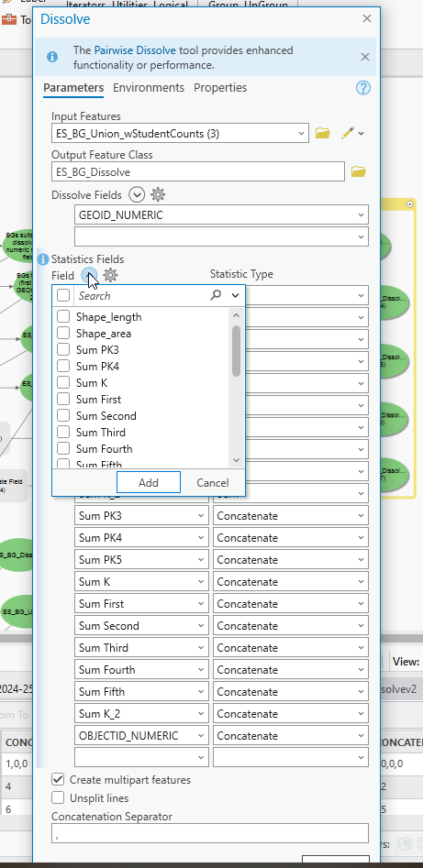Screen dimensions: 423x868
Task: Click the search magnifier in field list
Action: point(216,296)
